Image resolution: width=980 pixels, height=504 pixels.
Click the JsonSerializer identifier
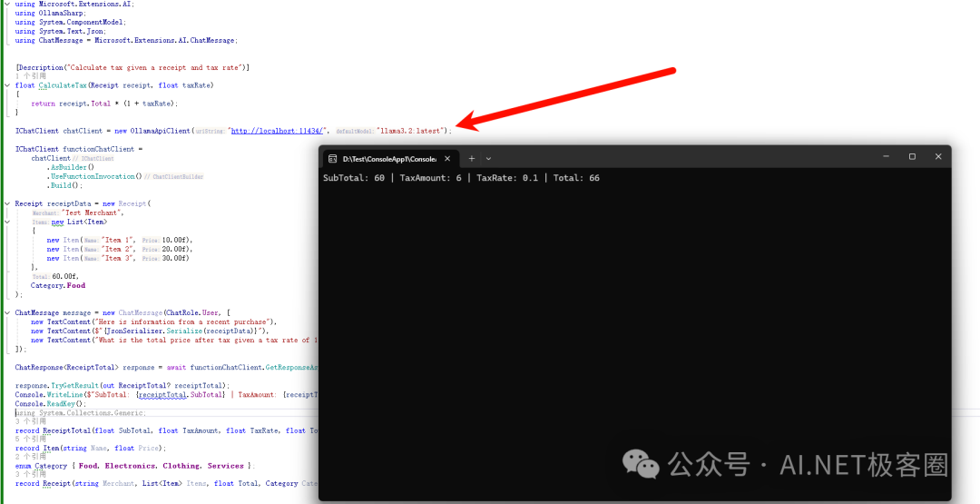(133, 331)
